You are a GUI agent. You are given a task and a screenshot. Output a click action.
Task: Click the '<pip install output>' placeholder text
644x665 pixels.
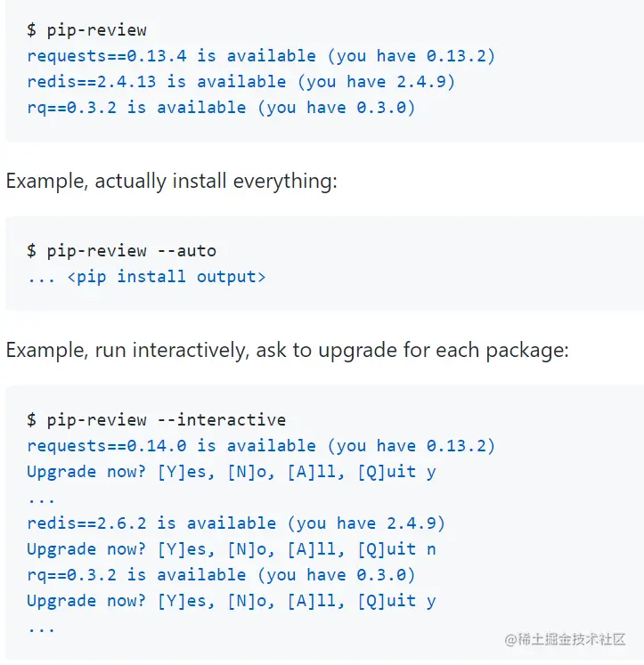tap(166, 276)
